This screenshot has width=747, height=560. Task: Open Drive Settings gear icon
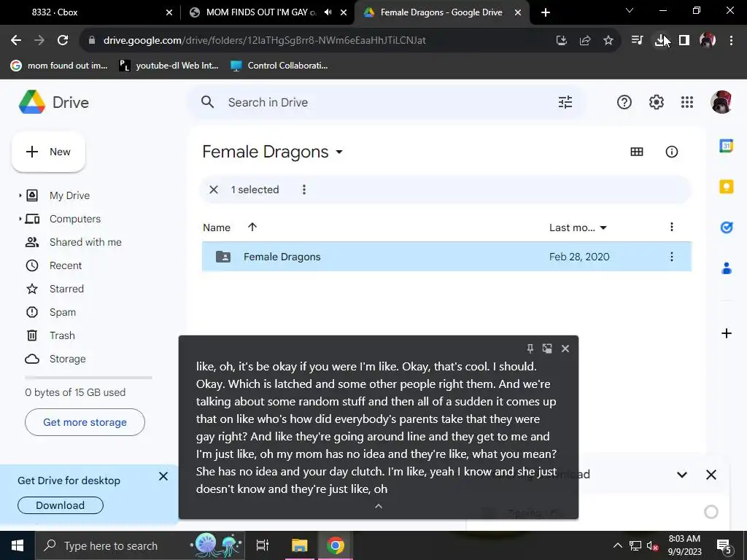pyautogui.click(x=656, y=102)
